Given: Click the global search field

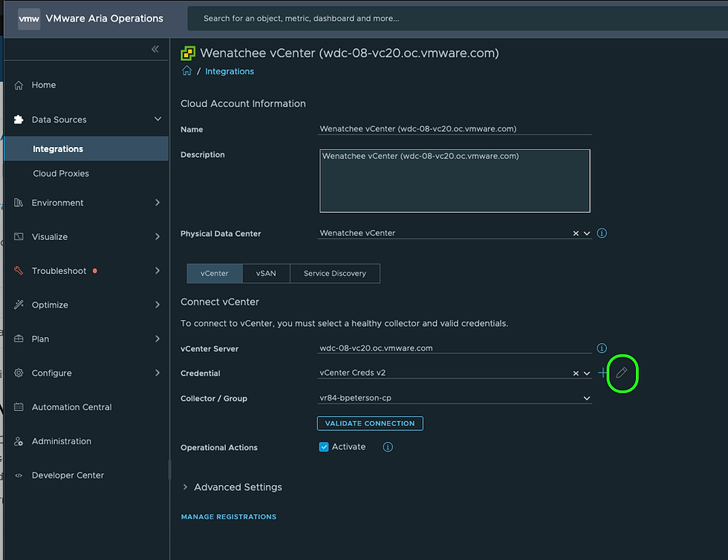Looking at the screenshot, I should pyautogui.click(x=458, y=19).
